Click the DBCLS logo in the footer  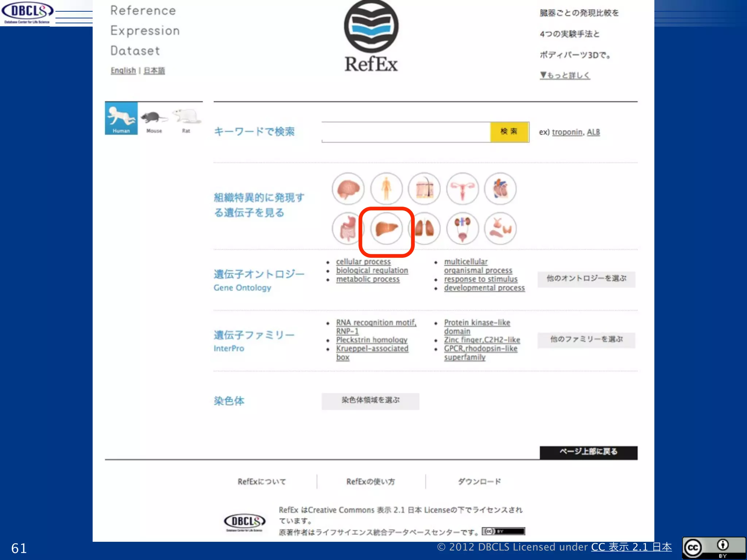[x=244, y=523]
